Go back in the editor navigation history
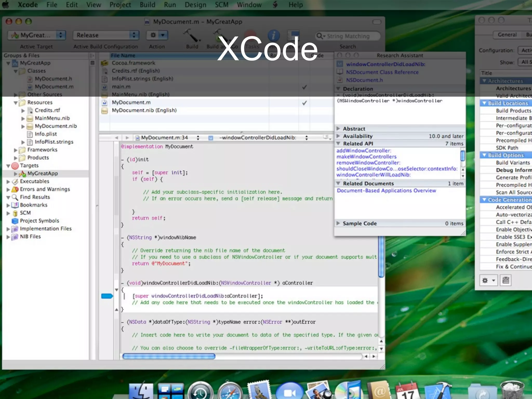 pyautogui.click(x=116, y=138)
